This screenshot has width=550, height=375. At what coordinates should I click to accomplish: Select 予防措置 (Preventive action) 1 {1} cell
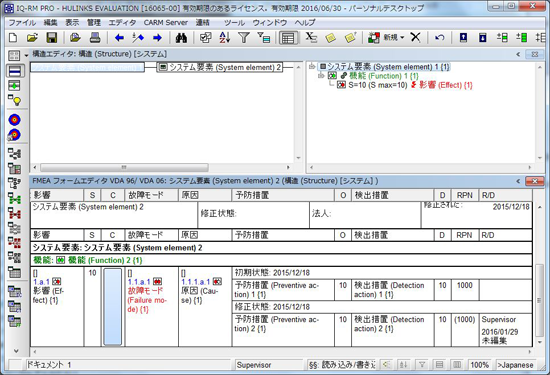283,290
